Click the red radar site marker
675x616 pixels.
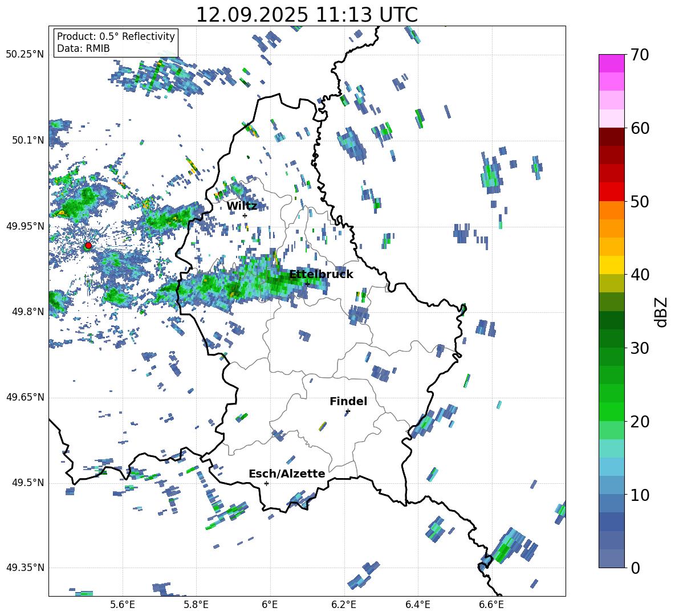(88, 246)
